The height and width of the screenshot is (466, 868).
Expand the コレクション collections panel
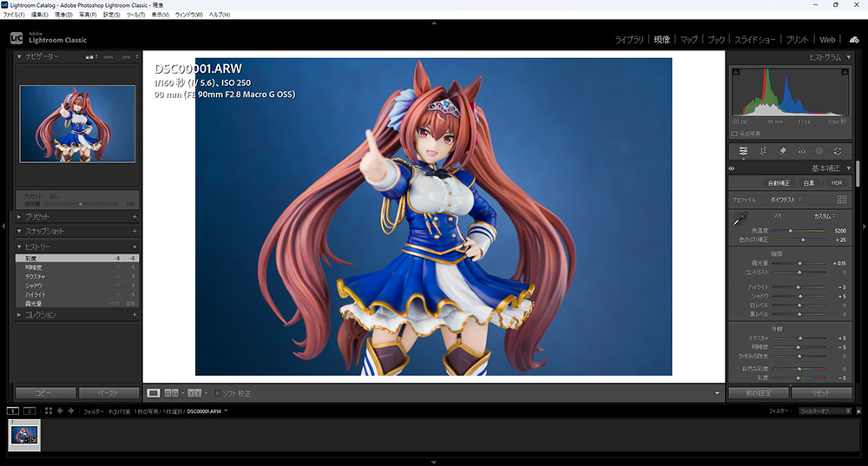[19, 315]
